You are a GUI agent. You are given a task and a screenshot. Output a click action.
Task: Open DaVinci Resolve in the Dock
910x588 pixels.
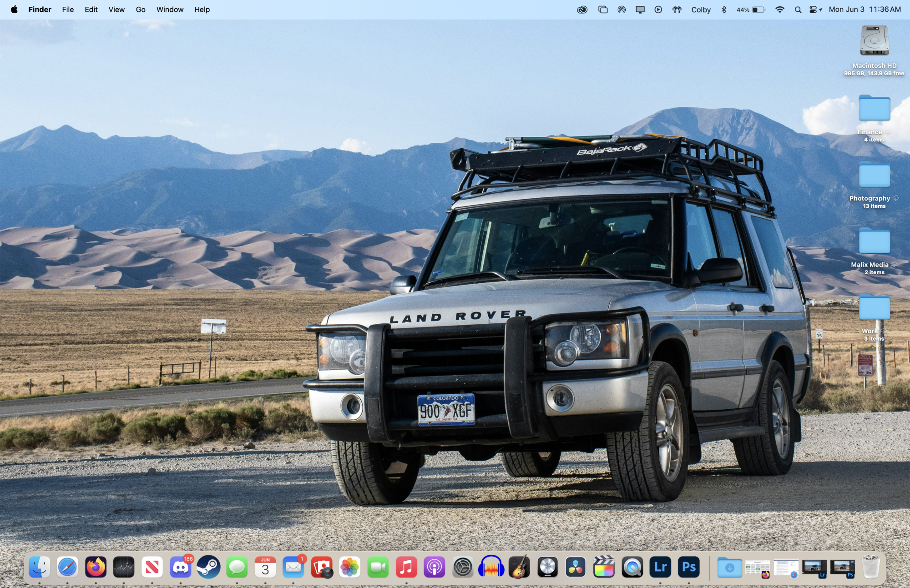coord(576,567)
